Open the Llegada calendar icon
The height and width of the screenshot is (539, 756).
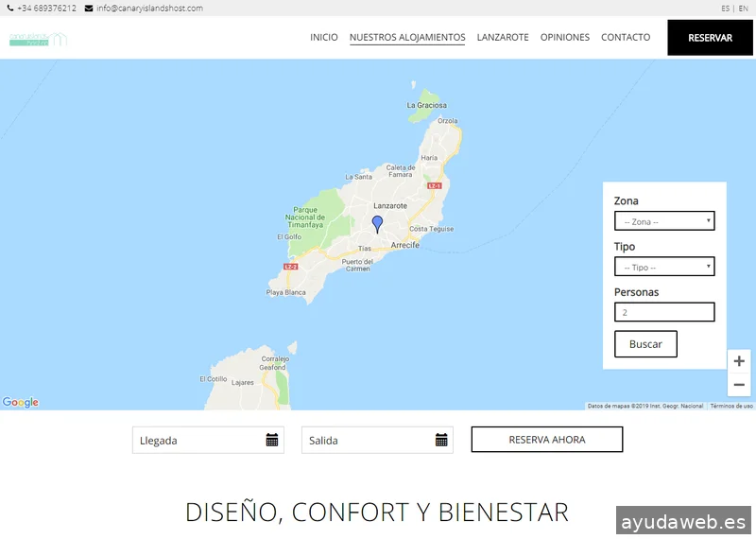[x=272, y=440]
